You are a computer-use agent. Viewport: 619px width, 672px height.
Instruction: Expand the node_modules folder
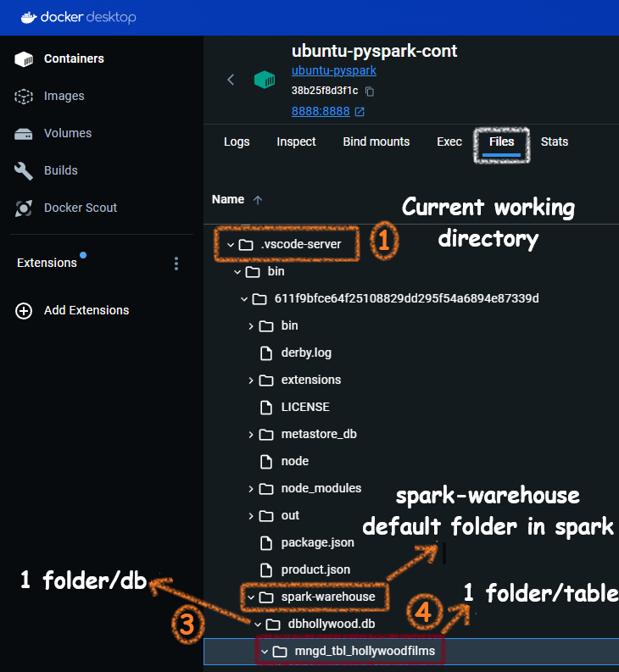click(x=251, y=489)
